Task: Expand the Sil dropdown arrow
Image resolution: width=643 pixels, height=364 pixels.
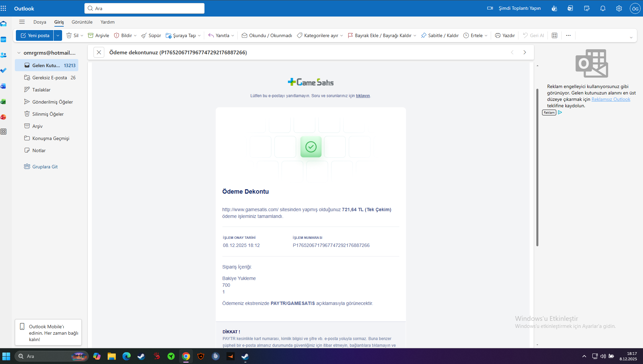Action: click(82, 35)
